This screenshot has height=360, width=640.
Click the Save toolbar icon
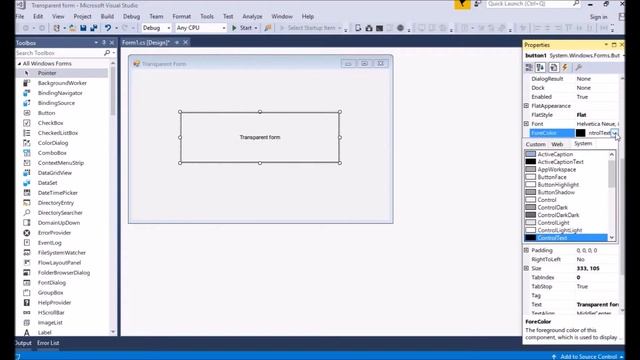coord(83,28)
